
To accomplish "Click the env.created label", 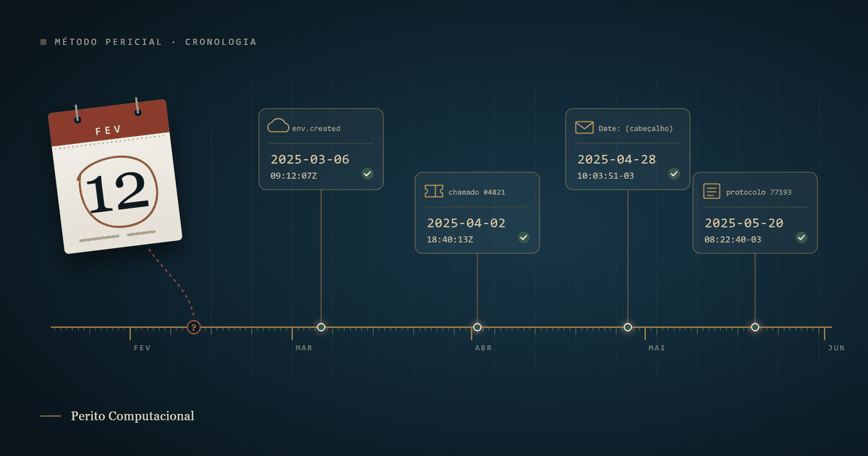I will pyautogui.click(x=316, y=129).
